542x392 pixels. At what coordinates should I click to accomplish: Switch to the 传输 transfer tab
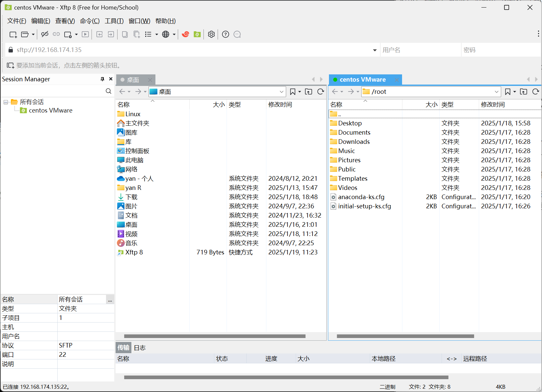[x=123, y=348]
